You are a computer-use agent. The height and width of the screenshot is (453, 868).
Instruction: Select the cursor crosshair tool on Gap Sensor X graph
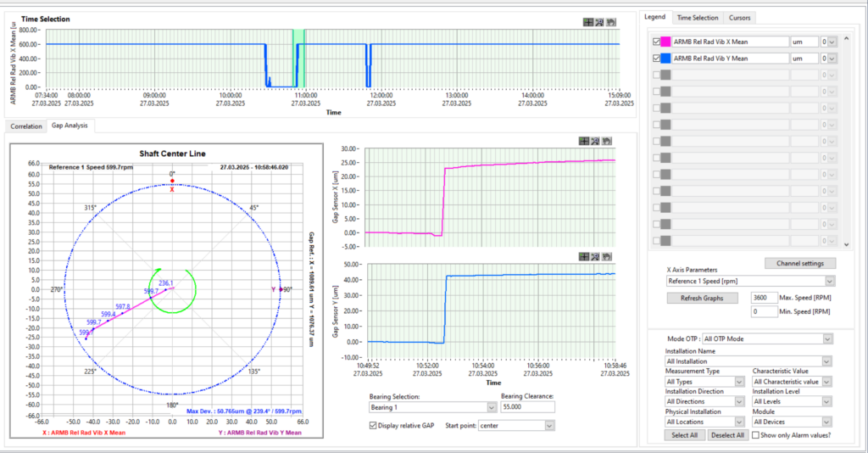(x=584, y=141)
